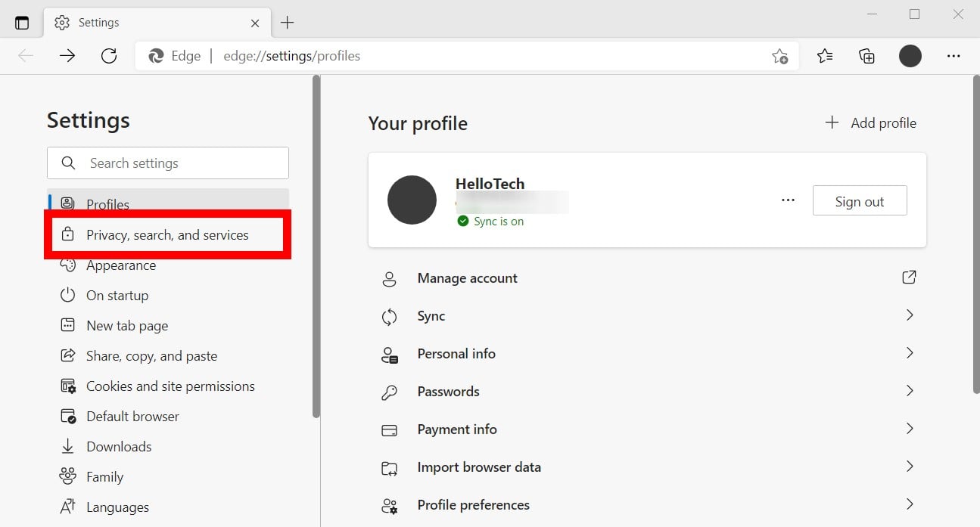Image resolution: width=980 pixels, height=527 pixels.
Task: Open Sync settings row
Action: (647, 316)
